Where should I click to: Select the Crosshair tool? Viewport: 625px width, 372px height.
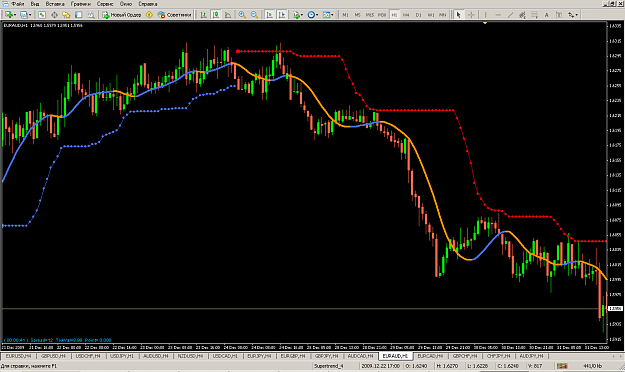point(471,15)
